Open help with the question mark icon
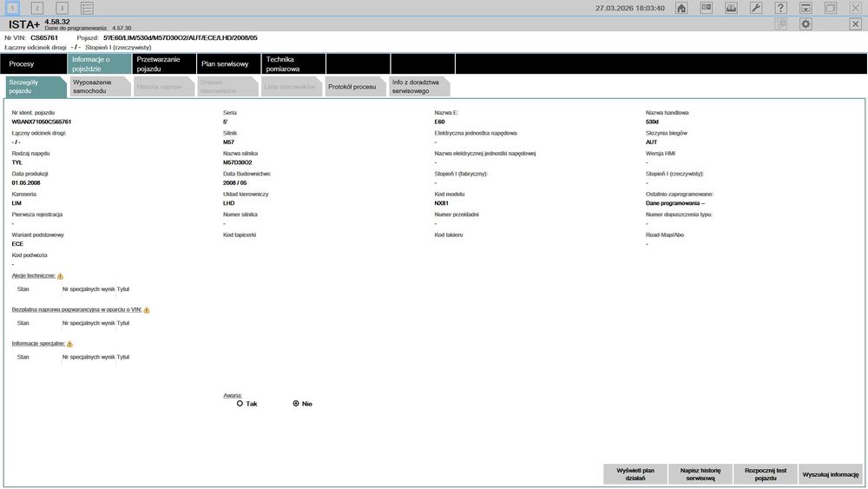The height and width of the screenshot is (489, 868). [x=780, y=8]
